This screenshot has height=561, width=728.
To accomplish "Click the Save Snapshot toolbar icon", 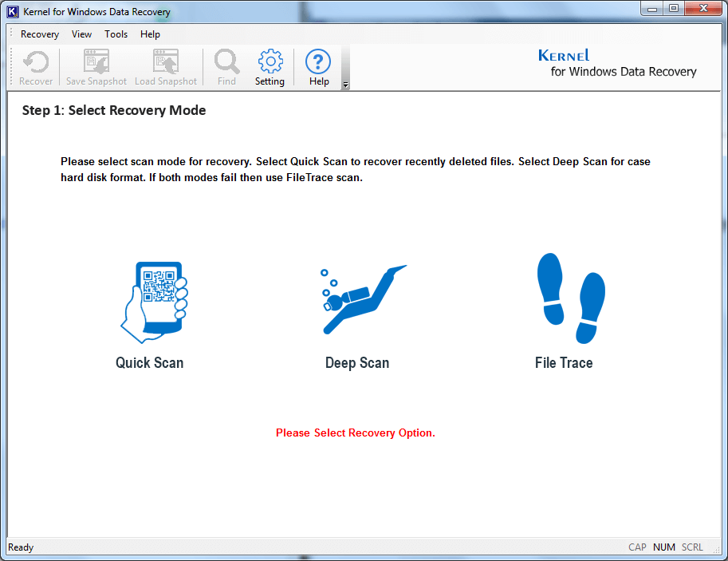I will pos(96,61).
